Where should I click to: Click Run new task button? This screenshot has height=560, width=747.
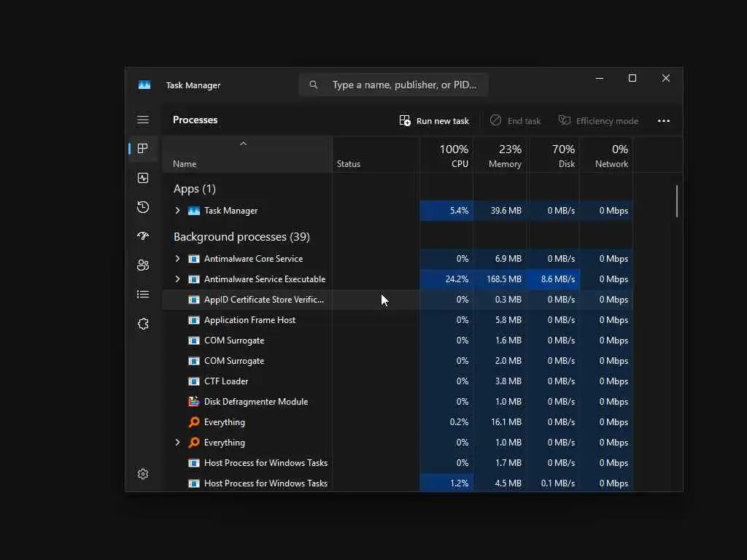pos(434,121)
